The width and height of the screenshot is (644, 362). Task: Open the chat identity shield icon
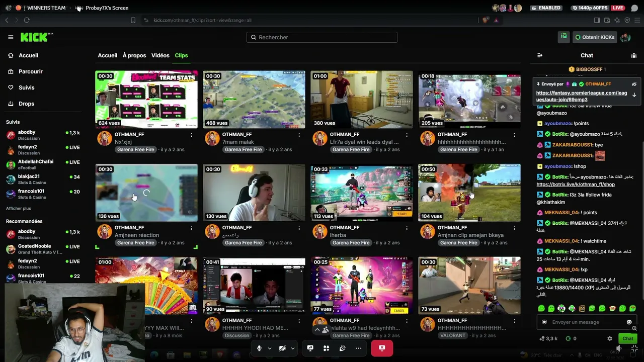544,322
